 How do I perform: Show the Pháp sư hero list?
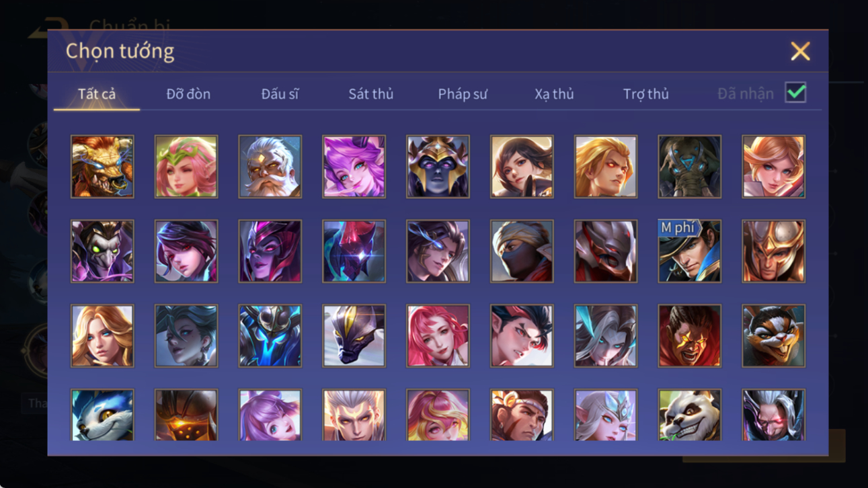click(463, 94)
